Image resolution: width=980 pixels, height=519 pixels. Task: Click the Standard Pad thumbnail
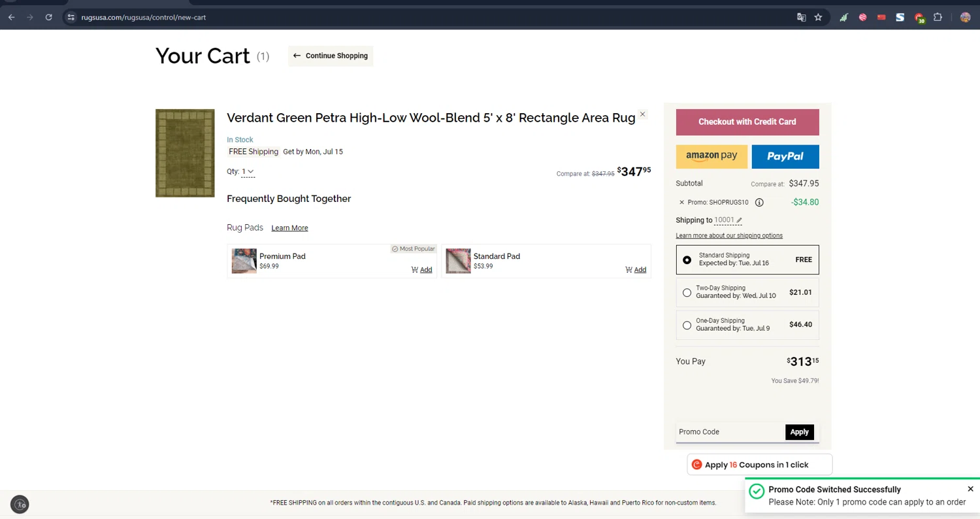click(458, 261)
